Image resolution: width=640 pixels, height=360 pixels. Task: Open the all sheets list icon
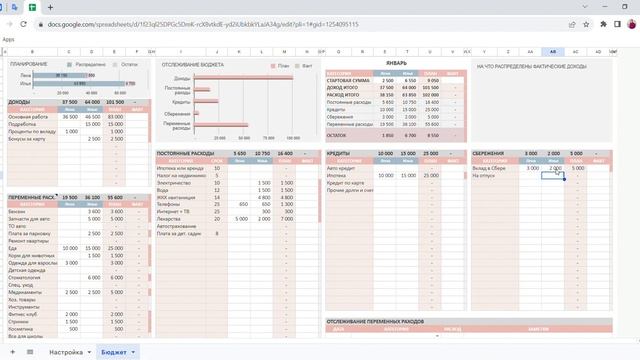(30, 352)
